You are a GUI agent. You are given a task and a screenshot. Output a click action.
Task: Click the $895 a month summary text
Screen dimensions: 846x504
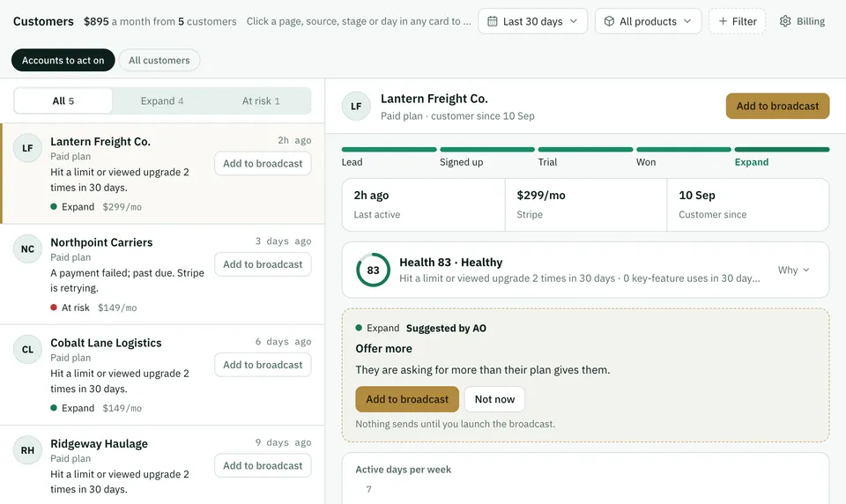[x=160, y=21]
